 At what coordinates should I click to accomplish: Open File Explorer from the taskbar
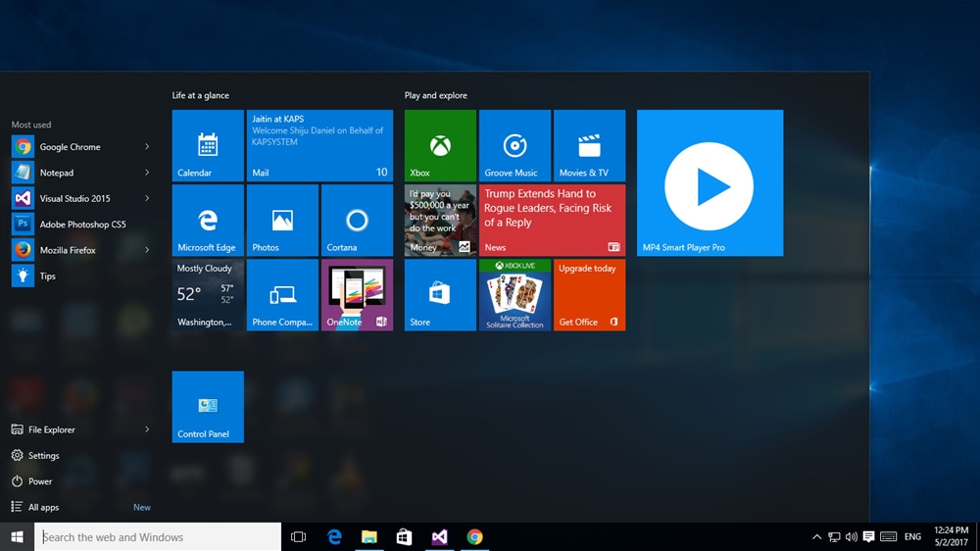tap(369, 536)
